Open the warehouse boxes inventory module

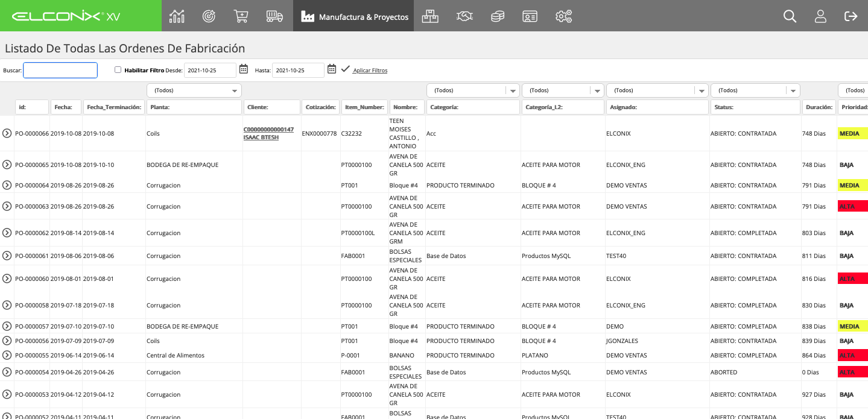click(430, 16)
